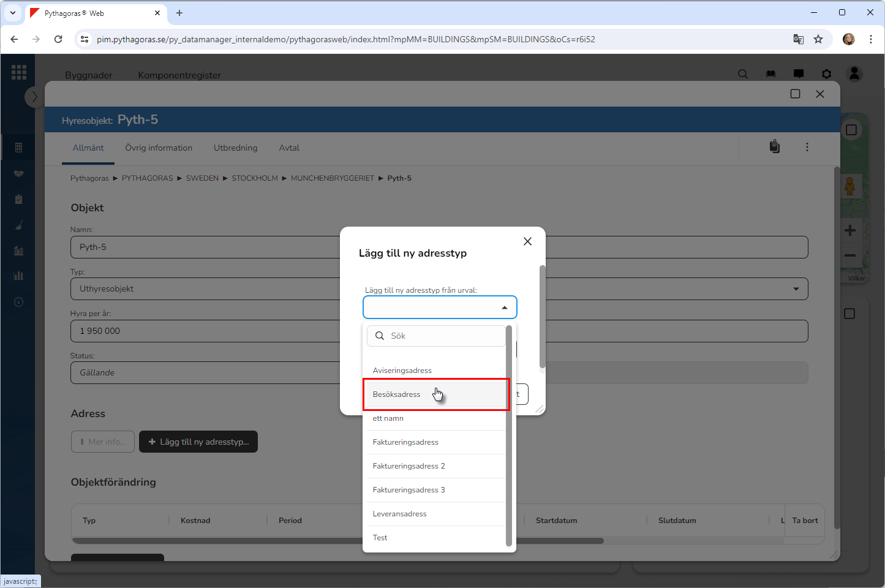Open the three-dot more options menu
Screen dimensions: 885x588
(x=807, y=147)
